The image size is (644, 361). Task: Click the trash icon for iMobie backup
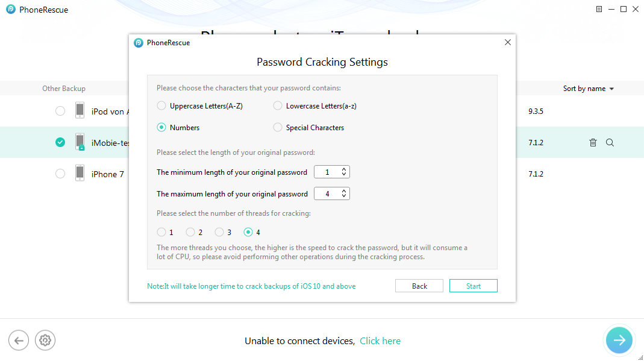(x=593, y=143)
